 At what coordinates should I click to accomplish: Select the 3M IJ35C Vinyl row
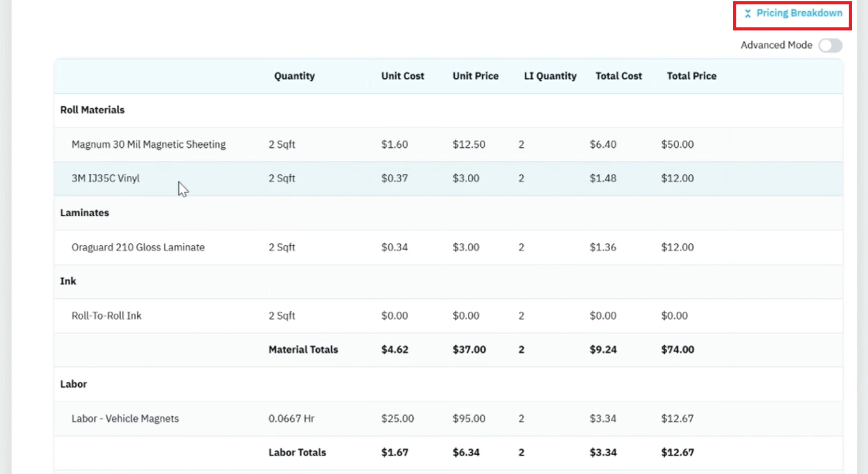[x=448, y=178]
